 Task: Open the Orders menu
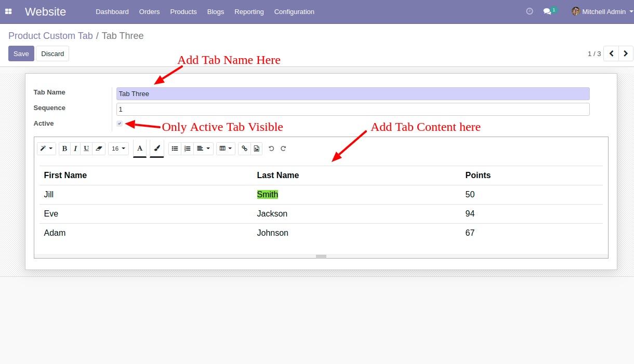(150, 11)
